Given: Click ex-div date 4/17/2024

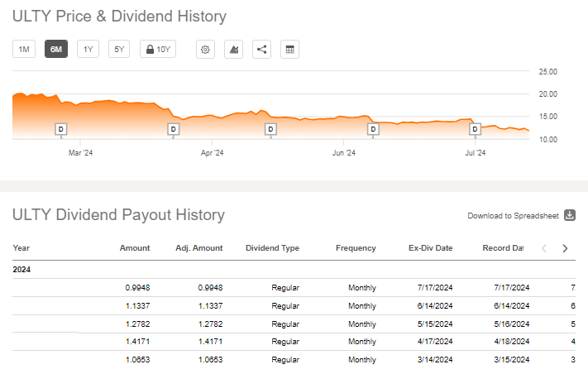Looking at the screenshot, I should 435,342.
